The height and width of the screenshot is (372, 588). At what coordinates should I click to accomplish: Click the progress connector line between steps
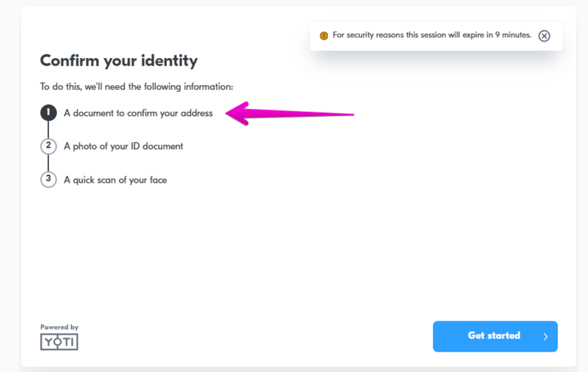coord(48,129)
